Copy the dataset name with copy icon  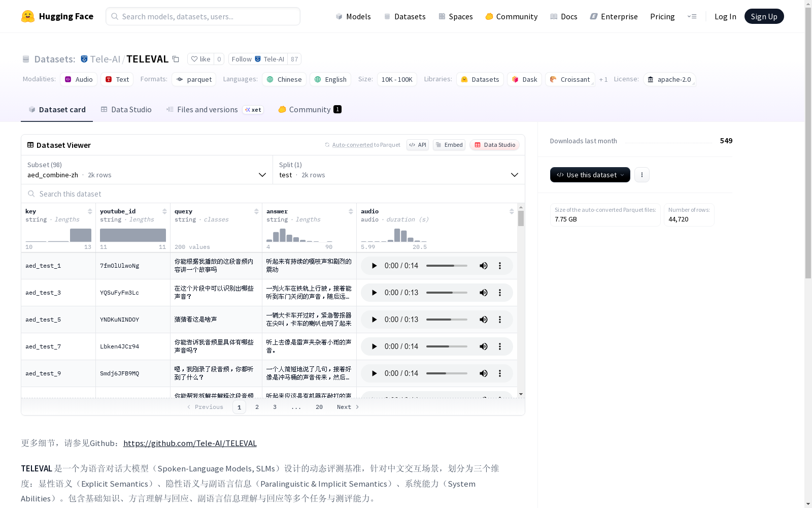(176, 59)
